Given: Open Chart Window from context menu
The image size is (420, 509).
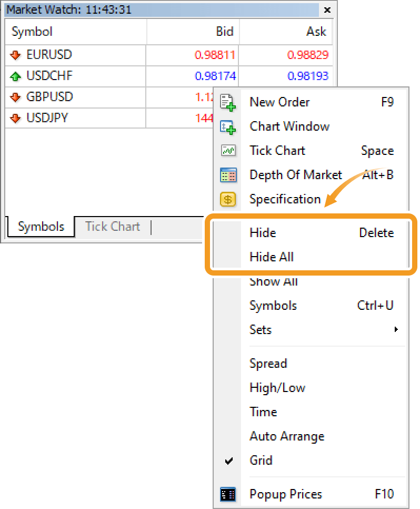Looking at the screenshot, I should click(311, 126).
